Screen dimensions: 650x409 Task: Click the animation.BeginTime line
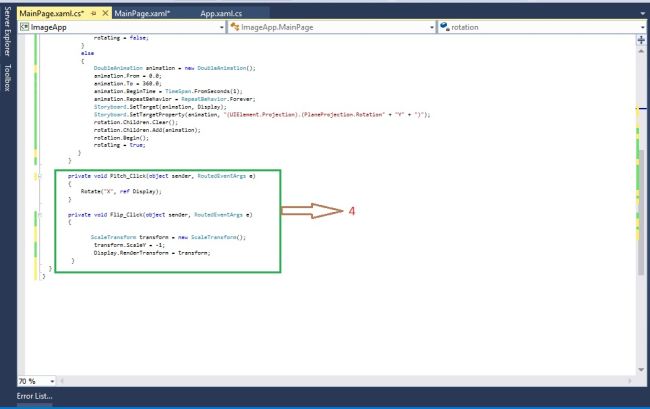pyautogui.click(x=168, y=91)
